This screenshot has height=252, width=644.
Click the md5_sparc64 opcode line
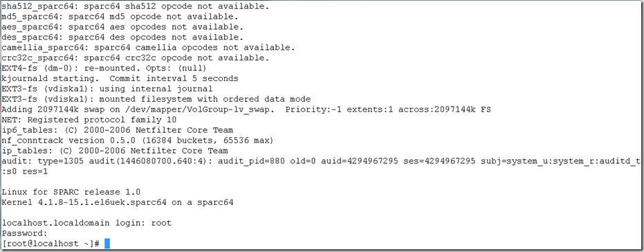click(120, 17)
